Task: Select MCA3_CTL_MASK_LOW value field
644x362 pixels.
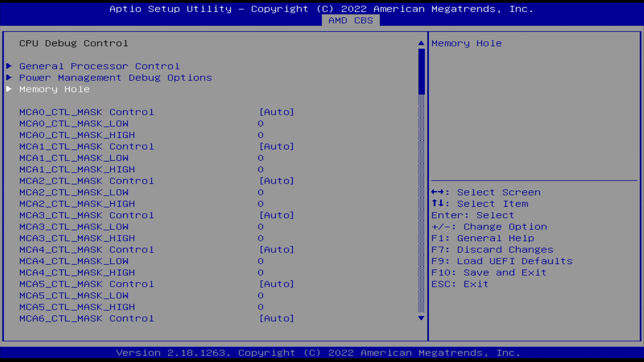Action: [261, 227]
